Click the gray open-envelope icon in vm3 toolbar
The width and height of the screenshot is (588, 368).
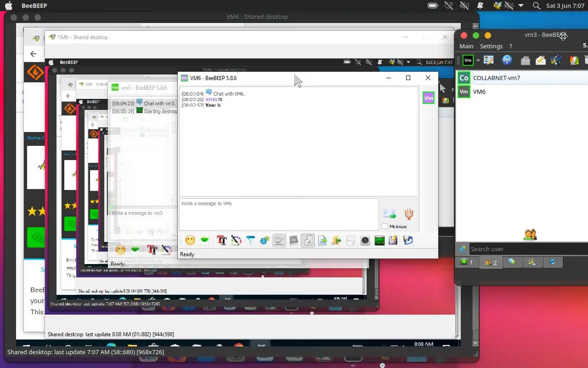[526, 60]
